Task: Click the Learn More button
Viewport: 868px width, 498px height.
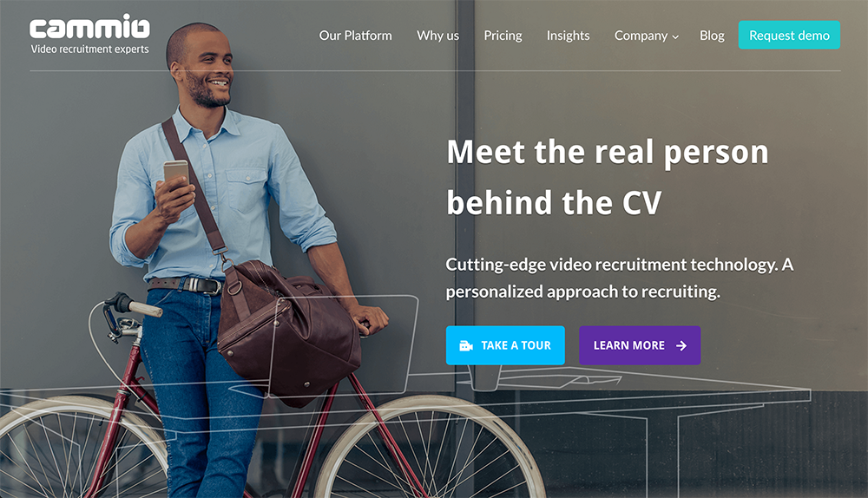Action: pos(640,345)
